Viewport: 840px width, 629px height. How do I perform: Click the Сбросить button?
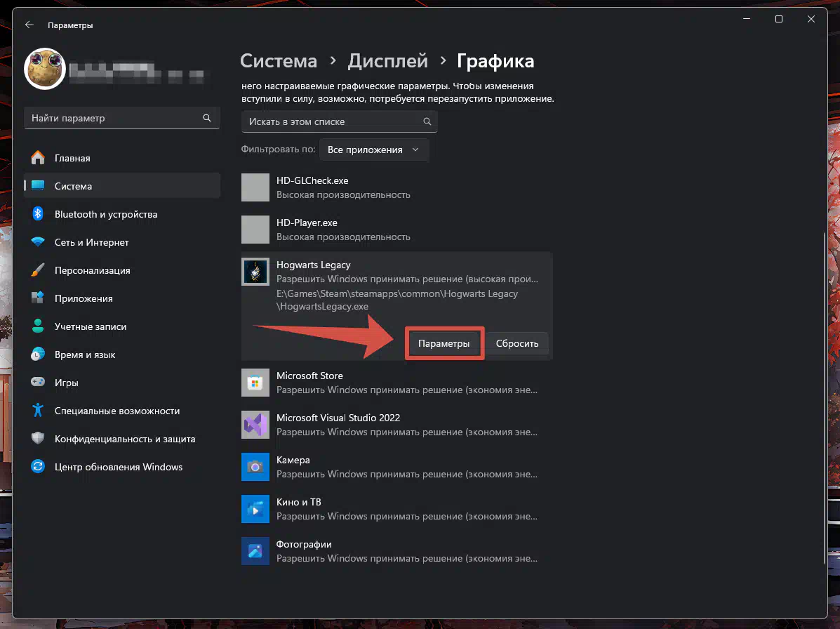tap(517, 343)
